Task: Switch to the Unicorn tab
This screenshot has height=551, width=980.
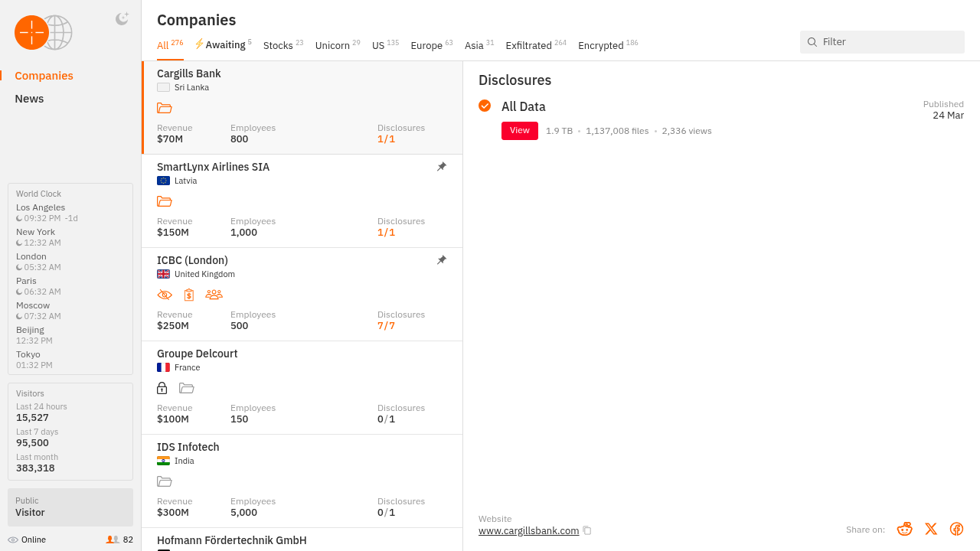Action: click(338, 45)
